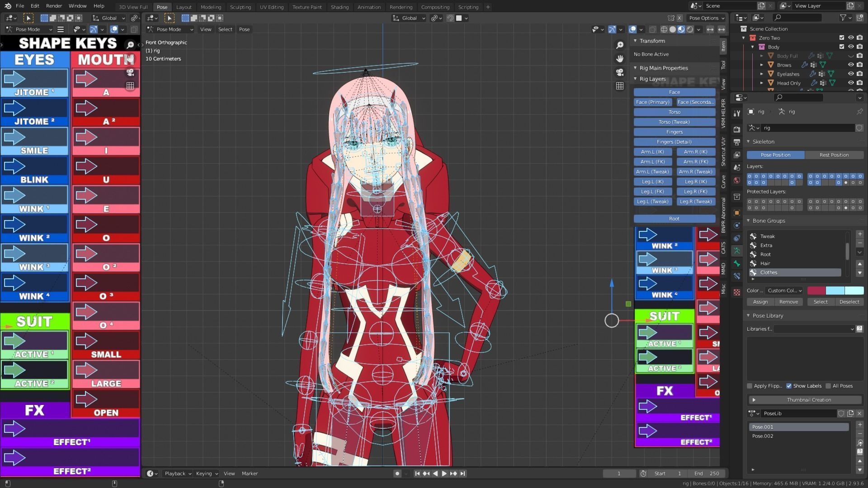Select rendered viewport shading
Image resolution: width=868 pixels, height=488 pixels.
click(x=690, y=29)
